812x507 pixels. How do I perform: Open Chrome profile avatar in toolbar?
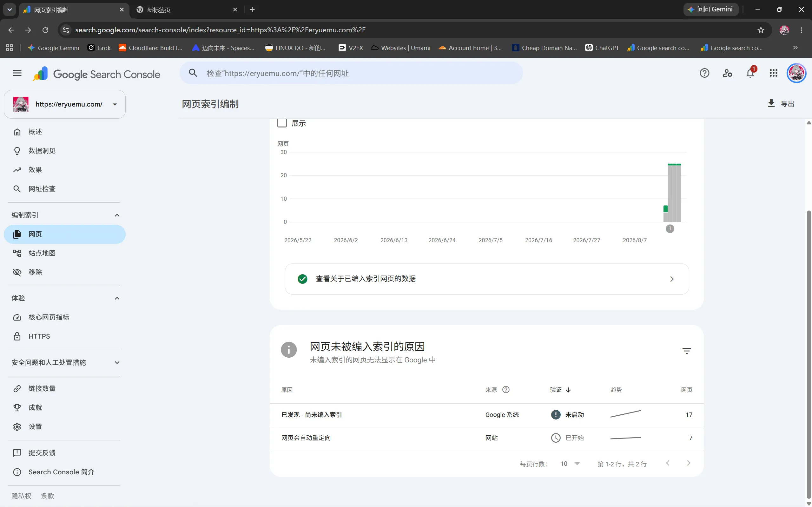[784, 30]
